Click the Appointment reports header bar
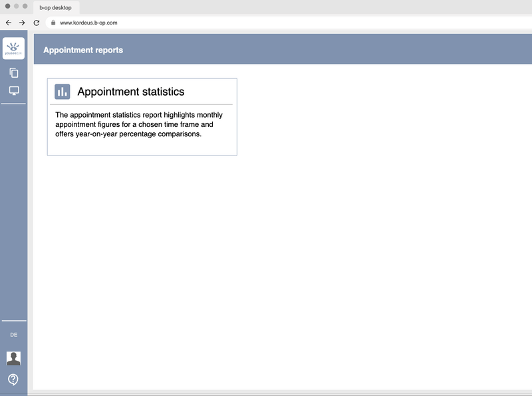Image resolution: width=532 pixels, height=396 pixels. coord(266,49)
